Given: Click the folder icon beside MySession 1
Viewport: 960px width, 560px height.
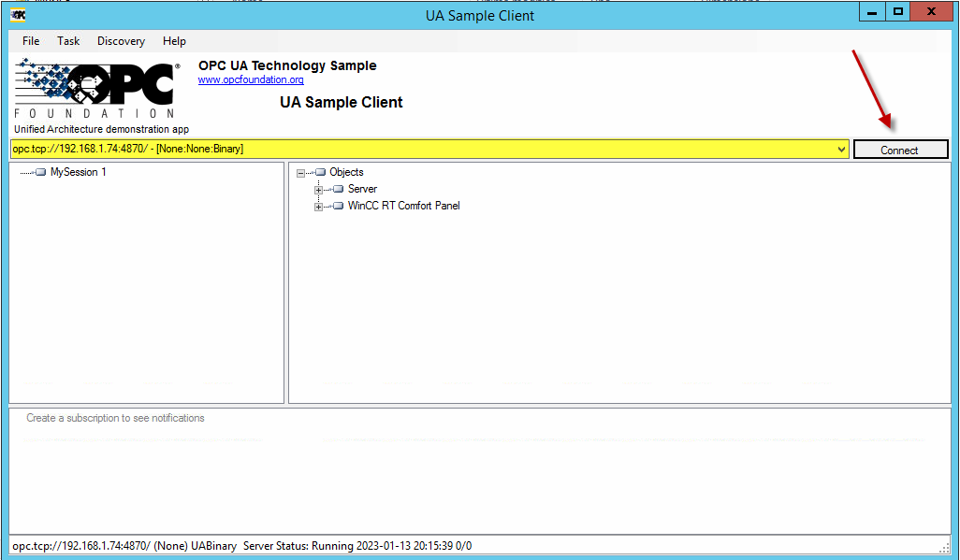Looking at the screenshot, I should [40, 172].
